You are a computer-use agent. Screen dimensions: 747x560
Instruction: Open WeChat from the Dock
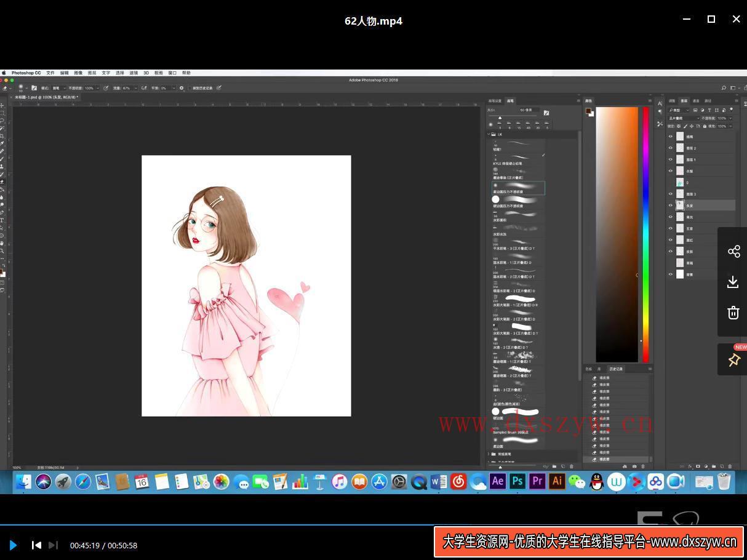[577, 481]
